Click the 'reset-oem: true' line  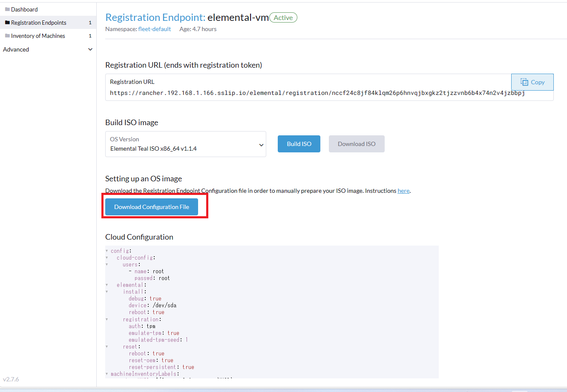tap(151, 360)
